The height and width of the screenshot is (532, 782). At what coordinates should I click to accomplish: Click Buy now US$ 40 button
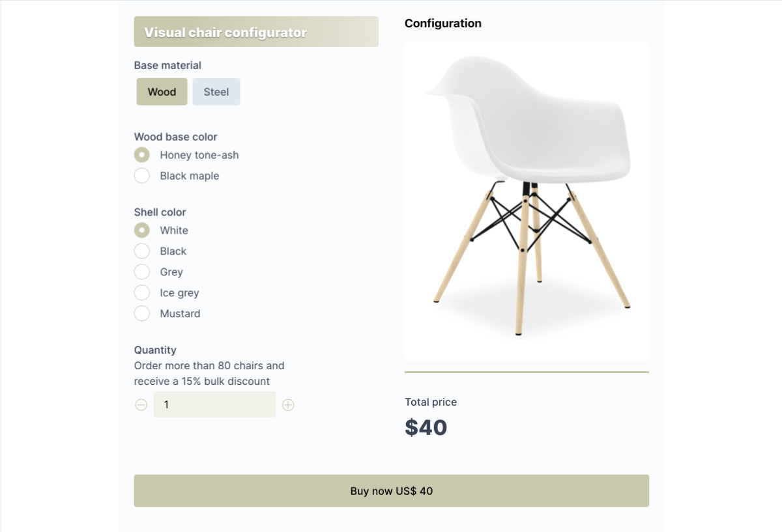[x=392, y=491]
